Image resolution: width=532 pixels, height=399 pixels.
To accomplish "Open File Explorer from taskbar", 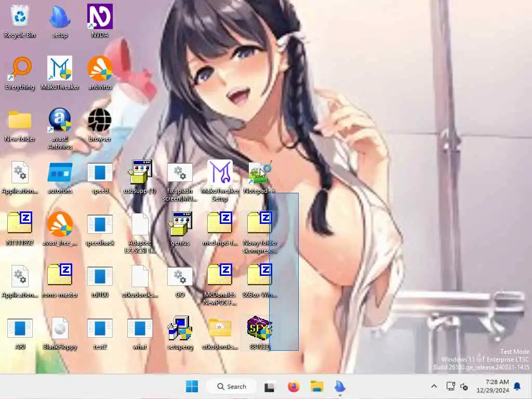I will [317, 387].
